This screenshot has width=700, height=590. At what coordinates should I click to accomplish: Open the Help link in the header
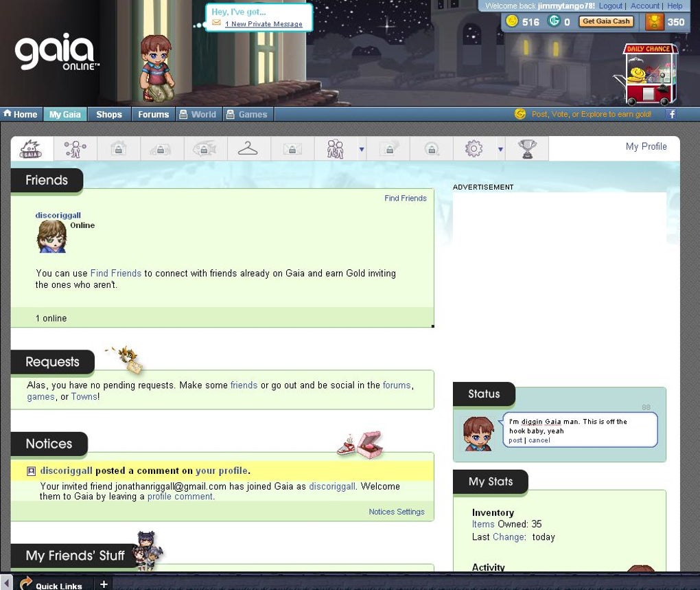(x=675, y=5)
